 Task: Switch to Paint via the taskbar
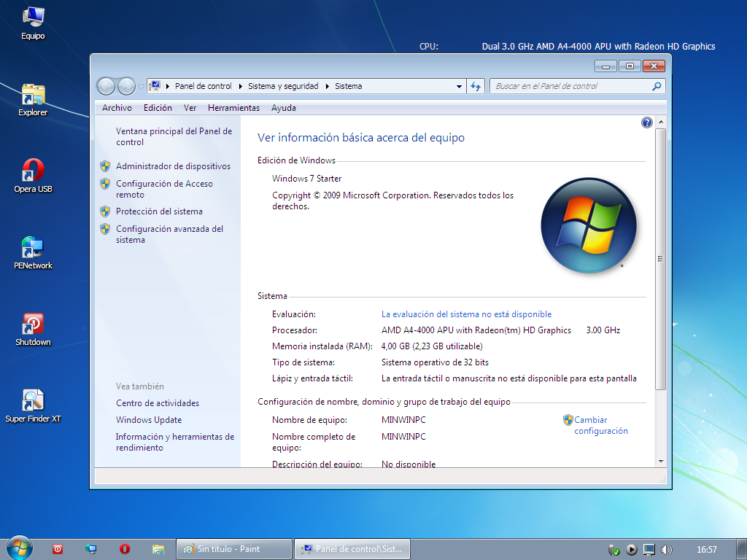[x=233, y=549]
